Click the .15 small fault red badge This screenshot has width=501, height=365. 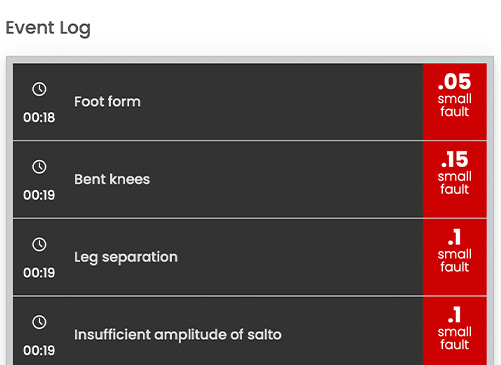point(455,180)
